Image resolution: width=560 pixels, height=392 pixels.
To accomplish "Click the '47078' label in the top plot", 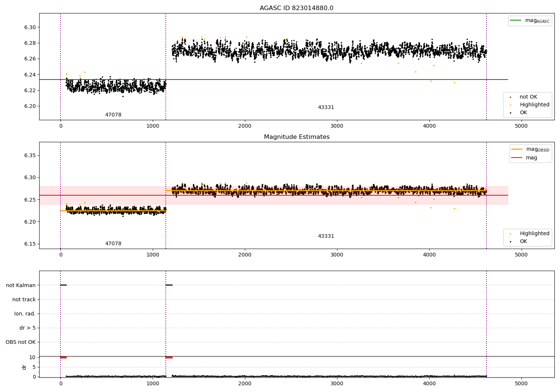I will [x=113, y=115].
